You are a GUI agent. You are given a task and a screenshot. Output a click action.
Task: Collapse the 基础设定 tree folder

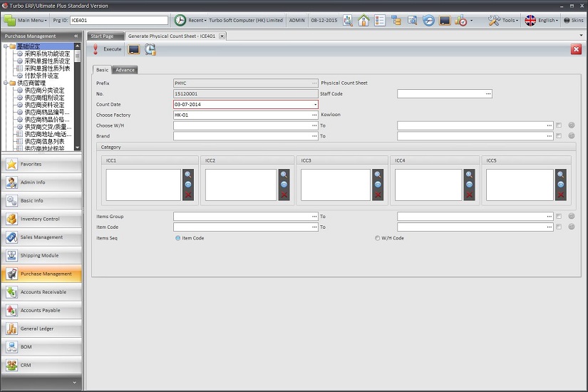(6, 46)
